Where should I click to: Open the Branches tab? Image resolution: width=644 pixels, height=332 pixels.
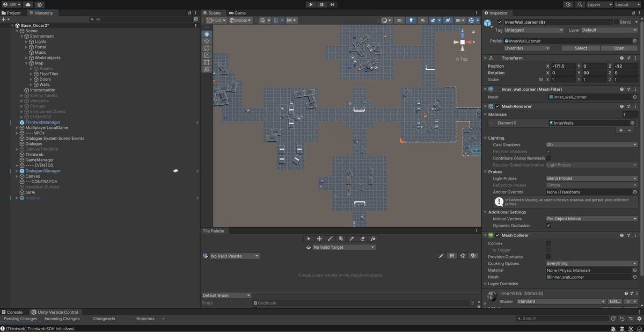(145, 319)
